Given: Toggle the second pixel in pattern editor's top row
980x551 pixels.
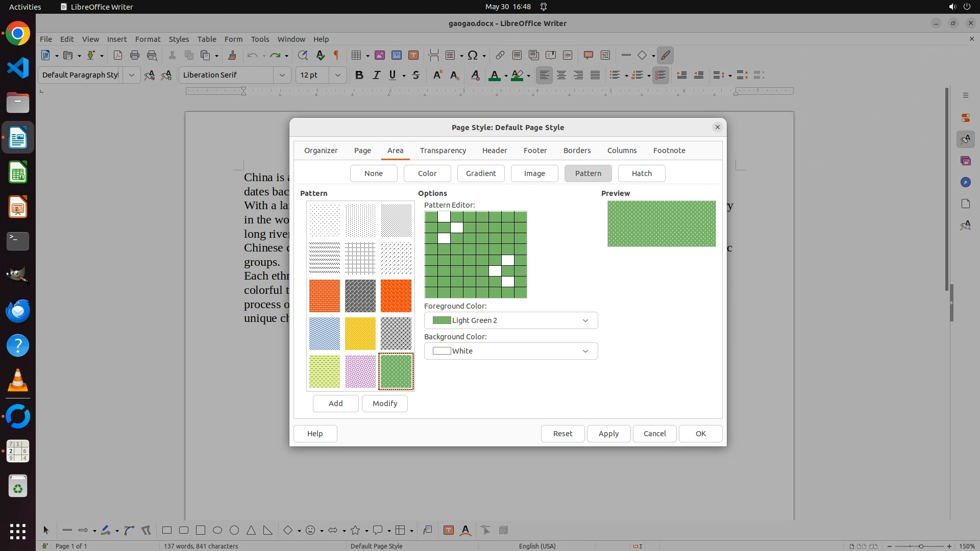Looking at the screenshot, I should pos(444,217).
